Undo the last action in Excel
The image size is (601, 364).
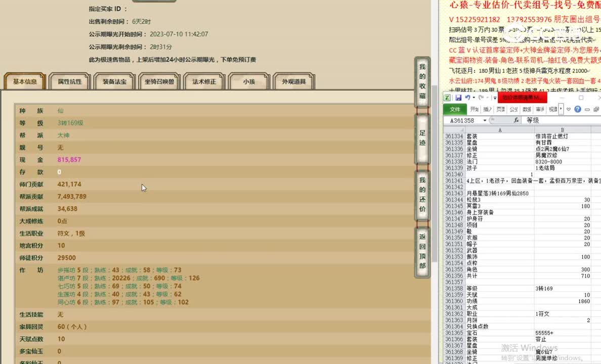[x=467, y=98]
